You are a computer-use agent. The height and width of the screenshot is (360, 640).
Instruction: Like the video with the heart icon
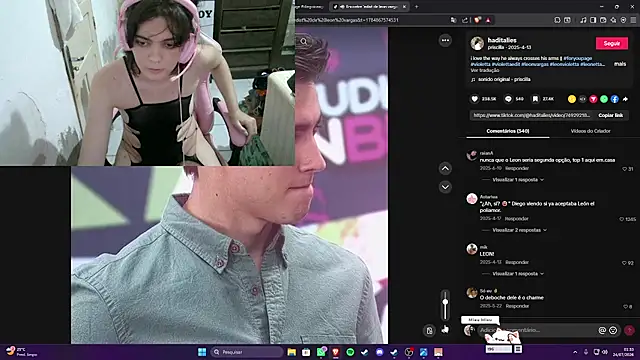click(475, 99)
